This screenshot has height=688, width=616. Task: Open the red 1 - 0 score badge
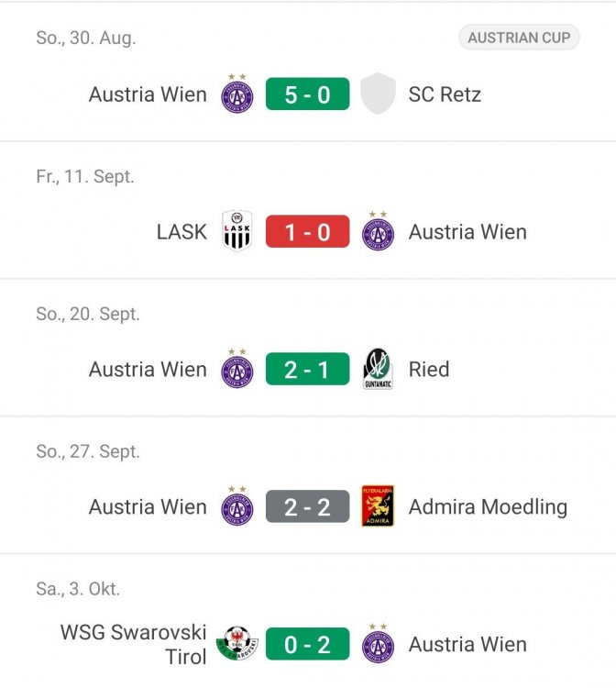(308, 231)
